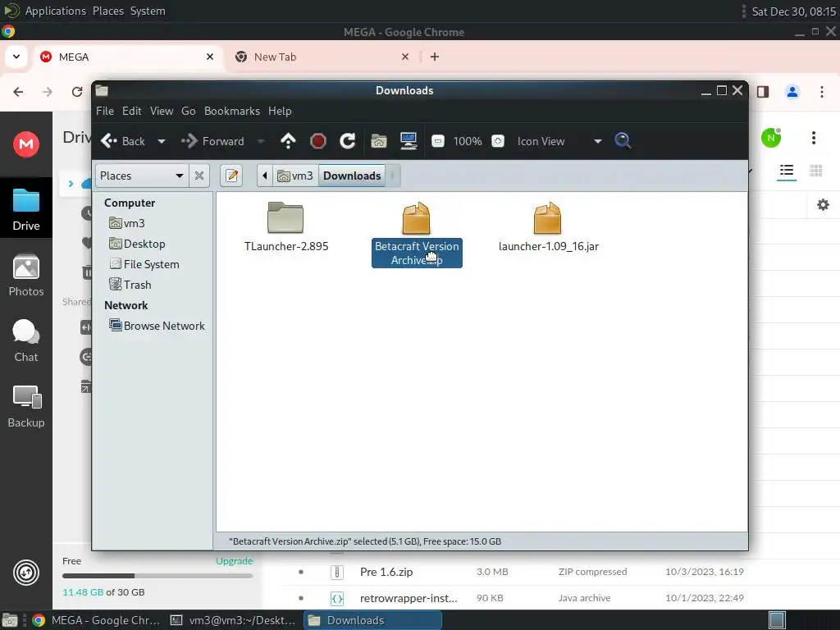Image resolution: width=840 pixels, height=630 pixels.
Task: Open the Bookmarks menu
Action: 232,111
